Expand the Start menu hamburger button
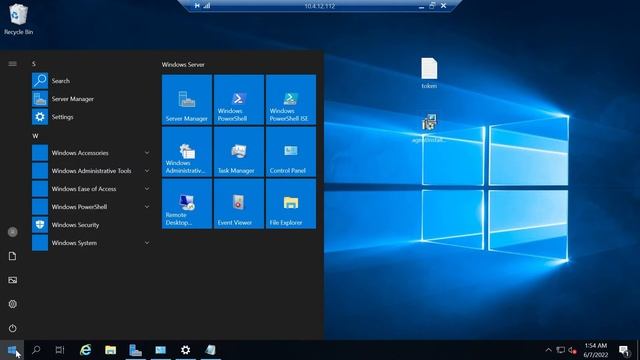The width and height of the screenshot is (640, 360). point(12,64)
